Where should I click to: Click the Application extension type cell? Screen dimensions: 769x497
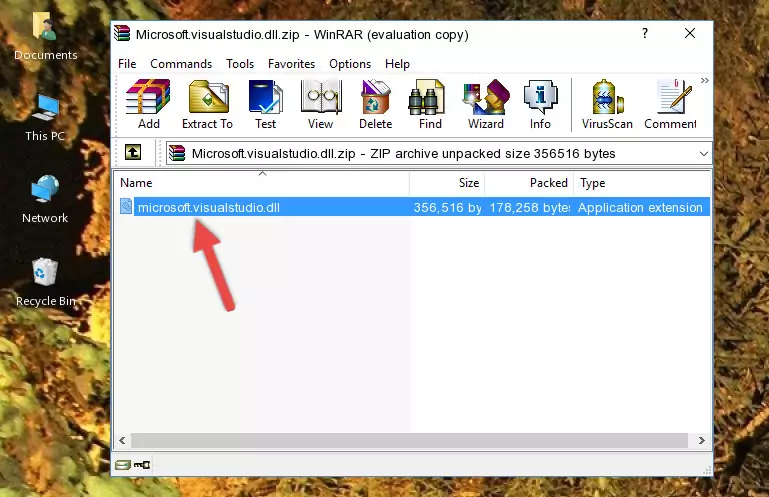640,208
